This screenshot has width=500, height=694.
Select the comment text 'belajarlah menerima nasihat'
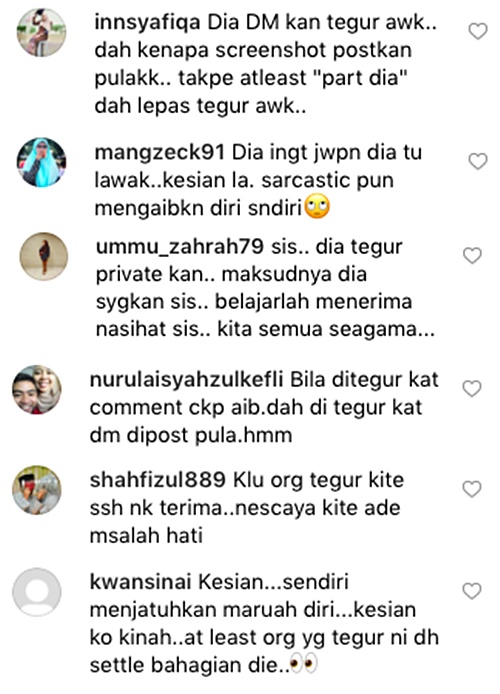[254, 316]
